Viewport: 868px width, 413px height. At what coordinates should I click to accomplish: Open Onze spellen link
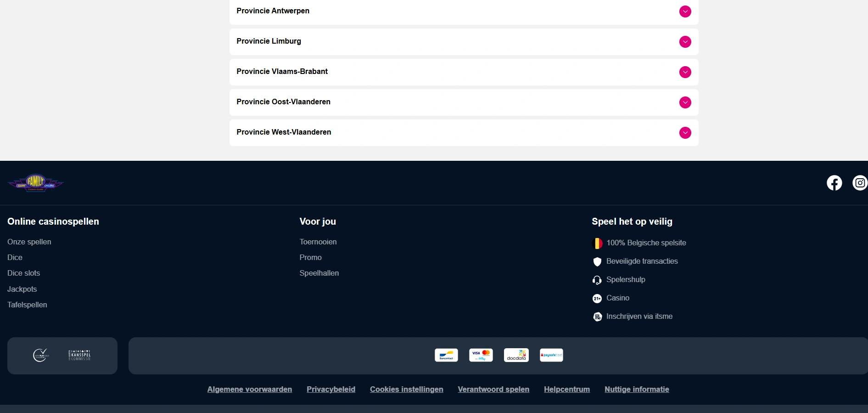tap(29, 242)
